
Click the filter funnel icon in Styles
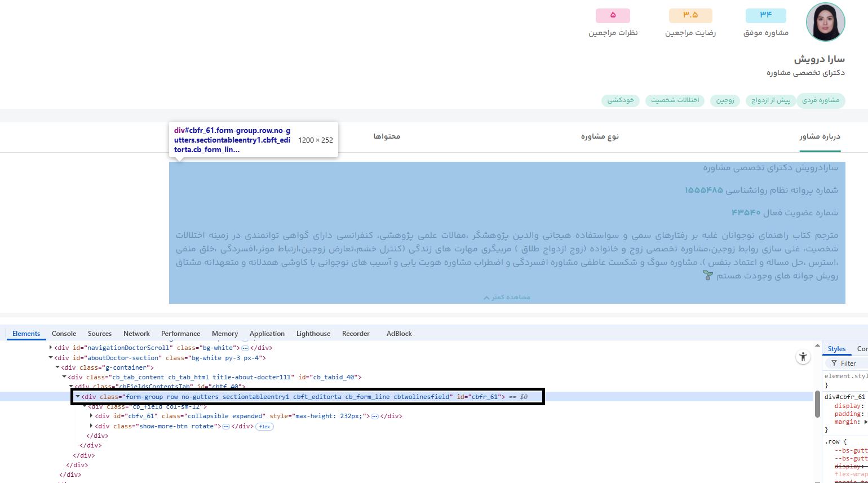(834, 364)
